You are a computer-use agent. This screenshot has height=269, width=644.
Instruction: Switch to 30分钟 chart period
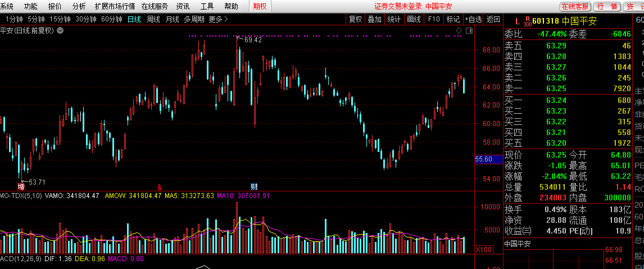tap(86, 19)
